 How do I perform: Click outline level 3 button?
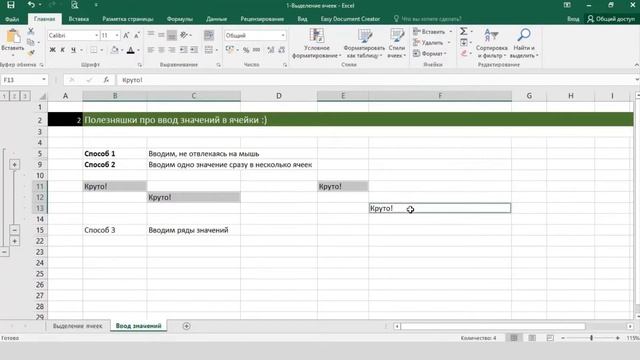click(x=25, y=96)
